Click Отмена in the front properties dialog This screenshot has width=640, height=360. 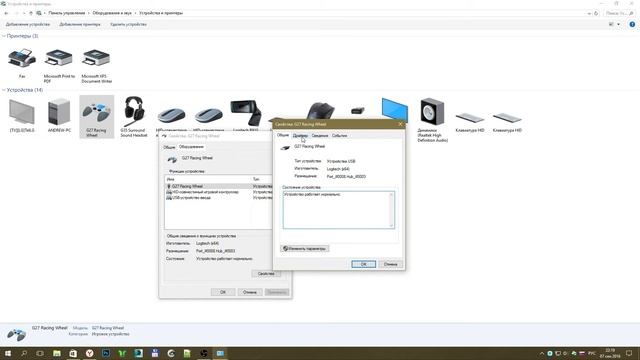[390, 264]
